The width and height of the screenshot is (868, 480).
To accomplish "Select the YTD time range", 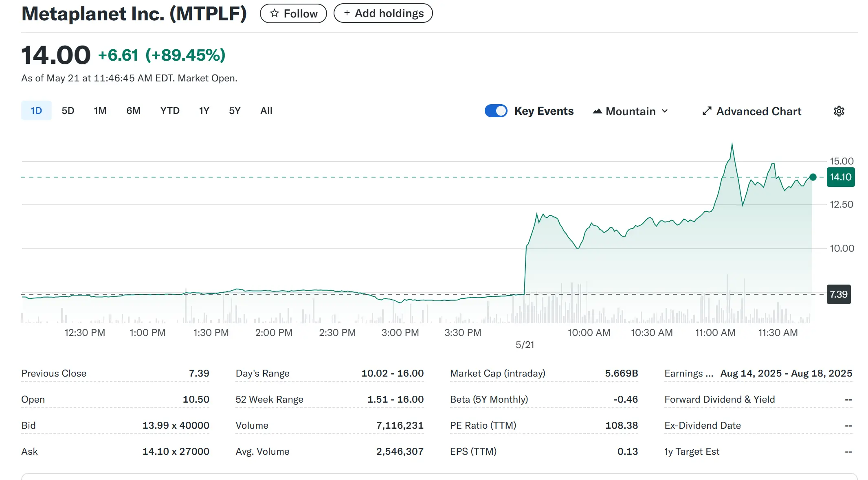I will 170,111.
